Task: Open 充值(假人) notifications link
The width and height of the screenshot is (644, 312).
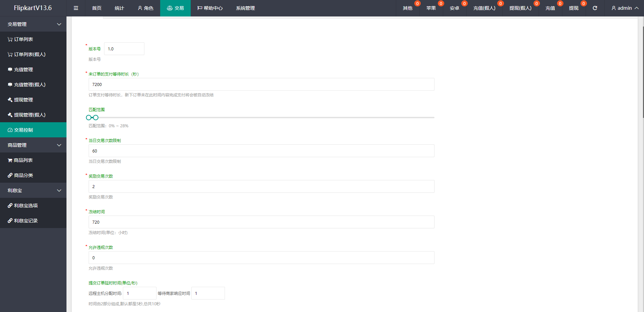Action: point(485,8)
